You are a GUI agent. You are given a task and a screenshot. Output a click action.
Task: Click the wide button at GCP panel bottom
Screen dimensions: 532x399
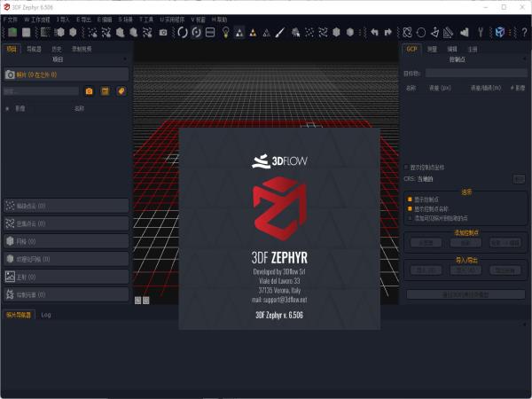coord(465,294)
